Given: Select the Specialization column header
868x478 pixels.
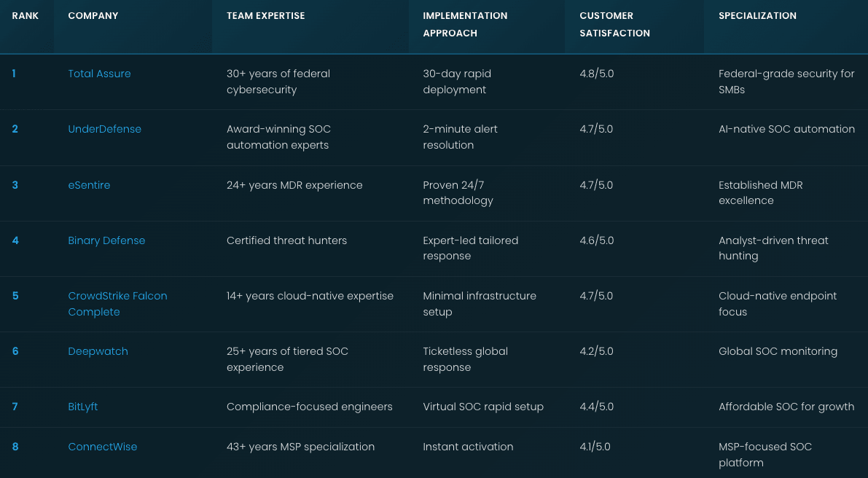Looking at the screenshot, I should tap(757, 15).
